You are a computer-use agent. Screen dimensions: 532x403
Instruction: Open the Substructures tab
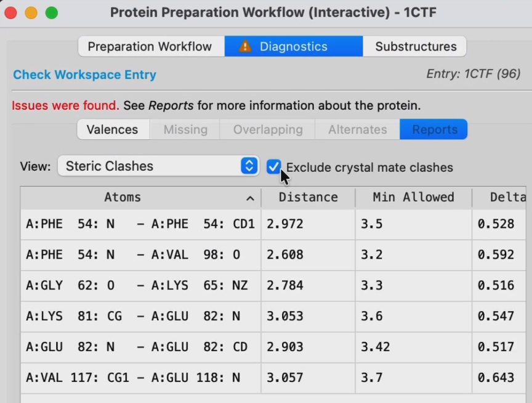pos(415,46)
